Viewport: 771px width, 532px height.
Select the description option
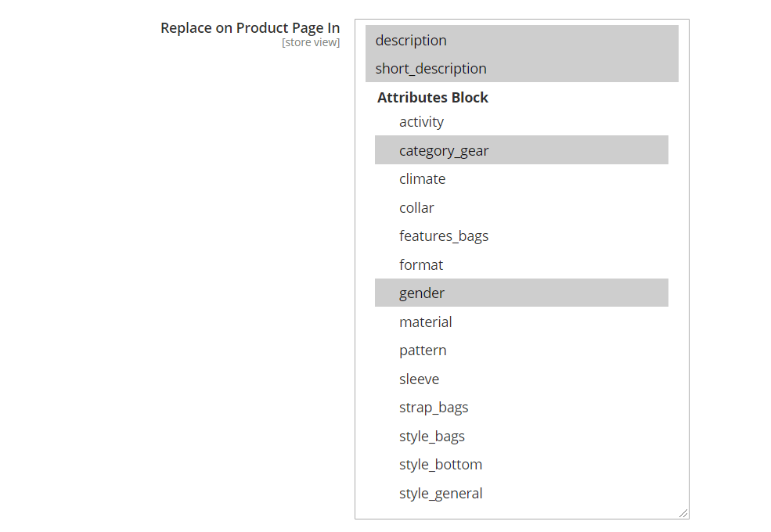(411, 41)
